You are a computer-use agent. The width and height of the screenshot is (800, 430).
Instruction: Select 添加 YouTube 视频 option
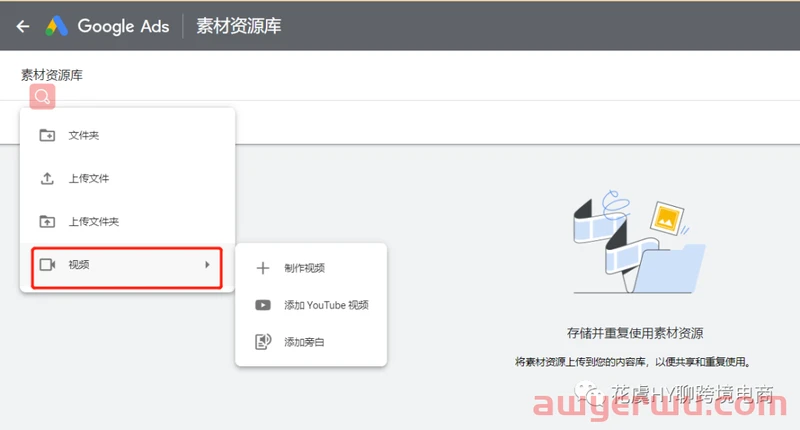(311, 305)
